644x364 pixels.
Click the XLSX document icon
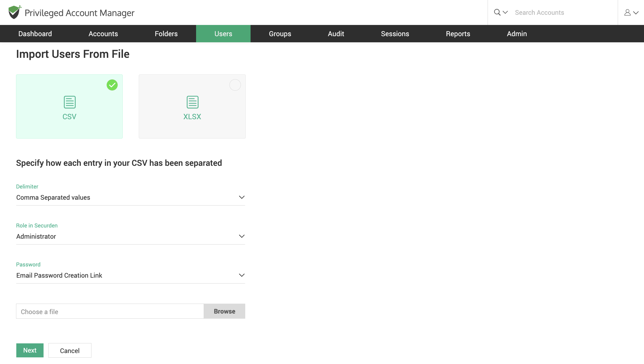(193, 102)
